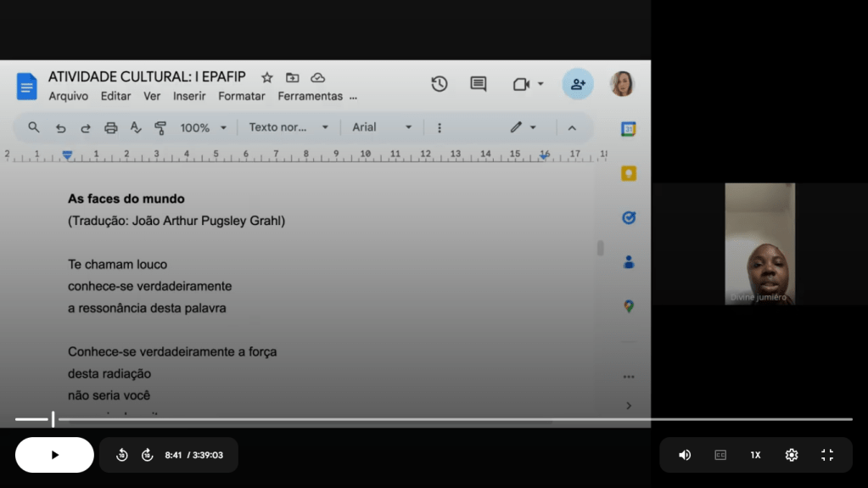Screen dimensions: 868x488
Task: Star the ATIVIDADE CULTURAL document
Action: [266, 77]
